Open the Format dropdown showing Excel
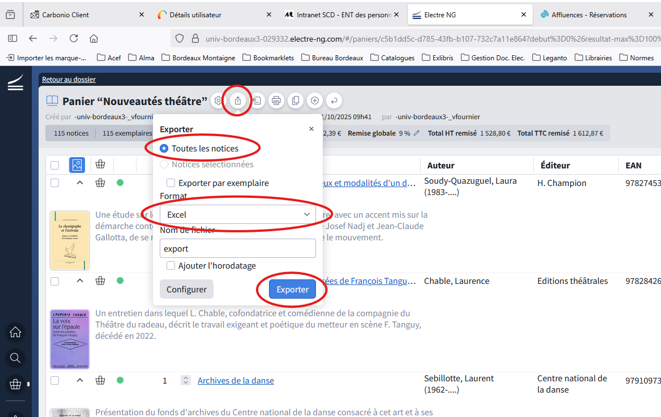Screen dimensions: 661x417 (238, 215)
